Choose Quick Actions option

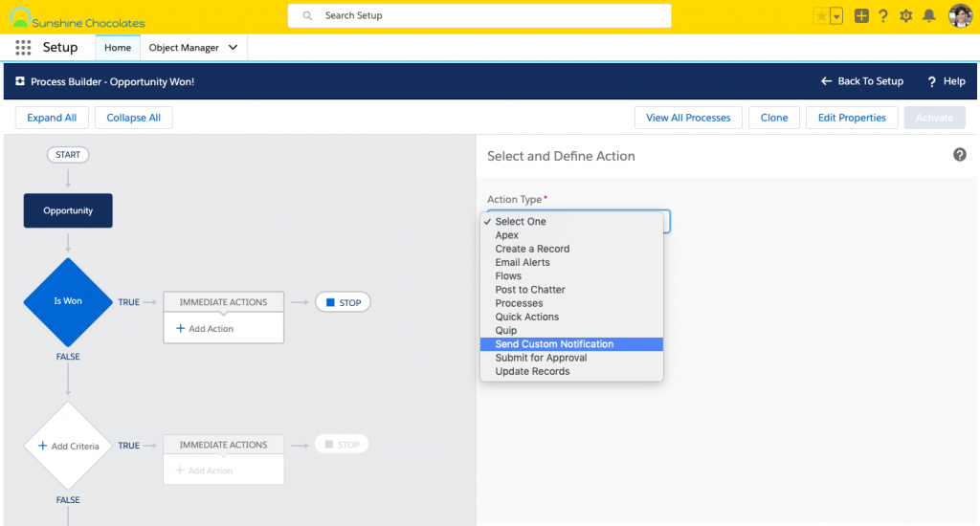571,317
